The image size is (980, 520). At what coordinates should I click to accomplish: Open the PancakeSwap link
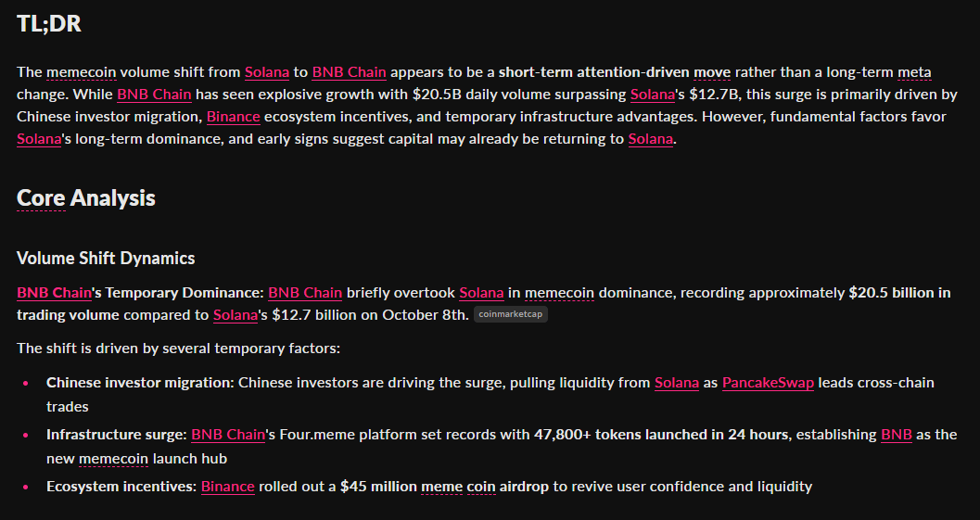(x=768, y=383)
